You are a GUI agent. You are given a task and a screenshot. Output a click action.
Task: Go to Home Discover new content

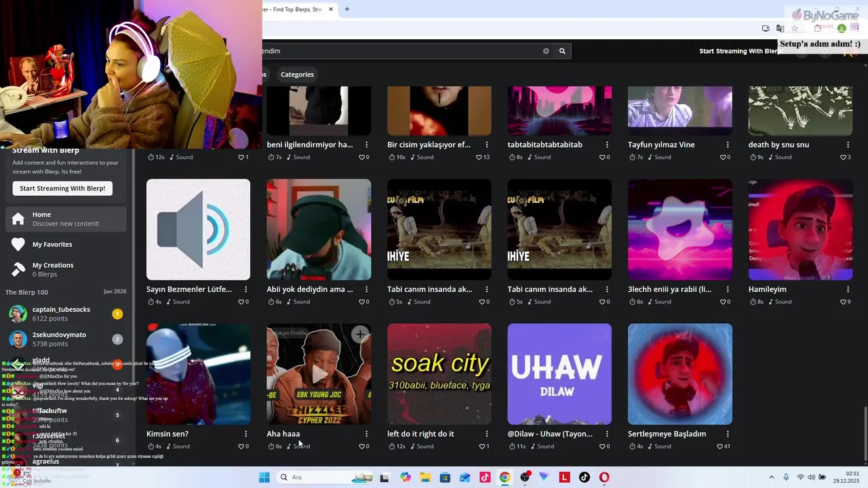66,219
